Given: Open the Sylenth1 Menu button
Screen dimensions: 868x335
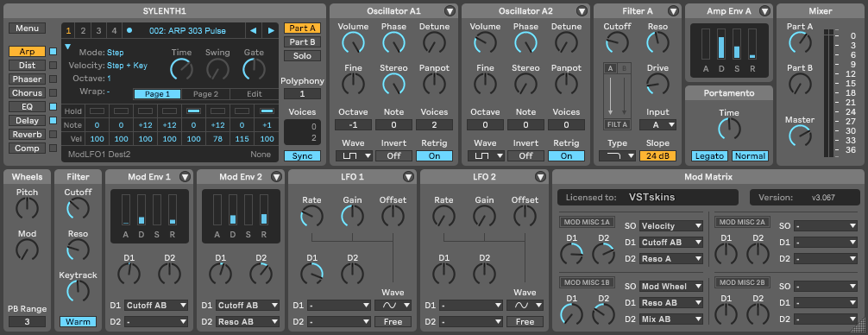Looking at the screenshot, I should [27, 28].
